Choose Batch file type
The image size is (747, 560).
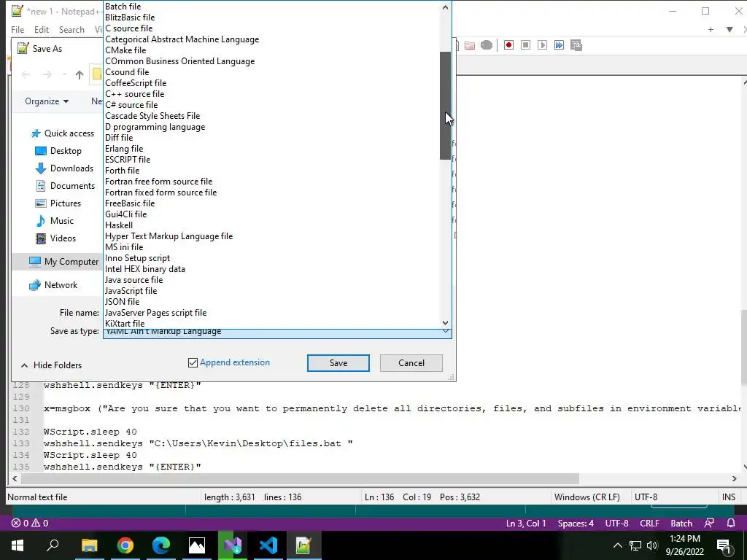[123, 6]
